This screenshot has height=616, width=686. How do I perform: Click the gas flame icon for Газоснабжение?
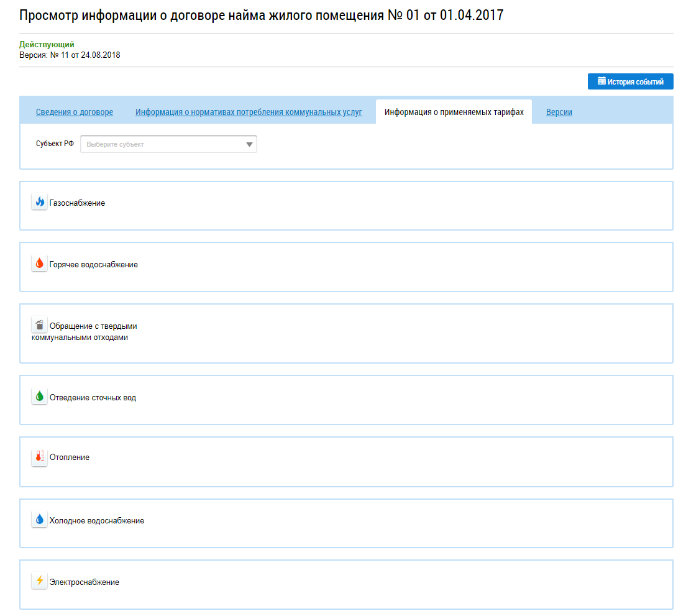click(40, 202)
